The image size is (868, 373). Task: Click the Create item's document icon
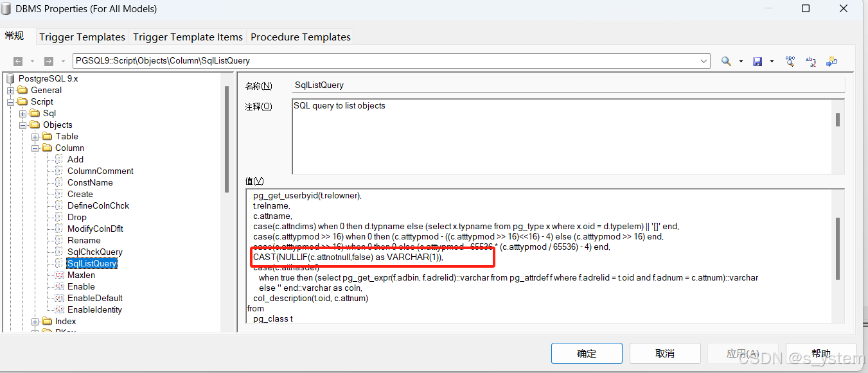click(59, 194)
